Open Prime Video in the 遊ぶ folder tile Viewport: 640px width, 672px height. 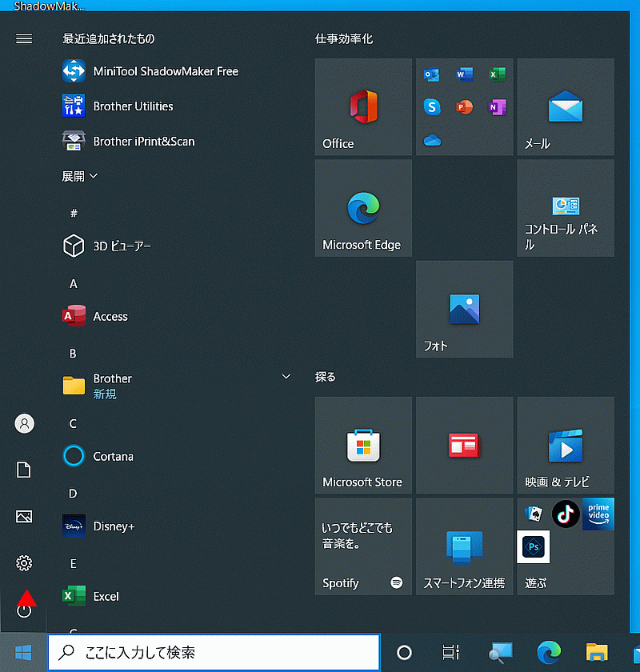598,514
